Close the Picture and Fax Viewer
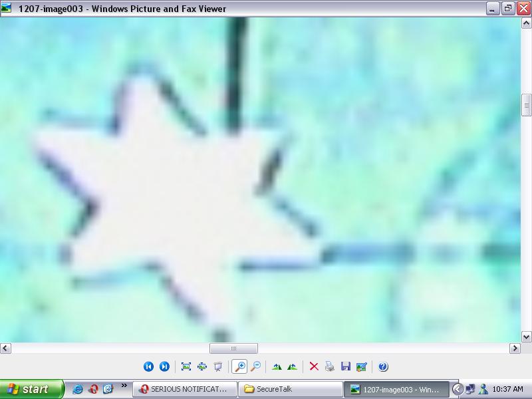 523,8
